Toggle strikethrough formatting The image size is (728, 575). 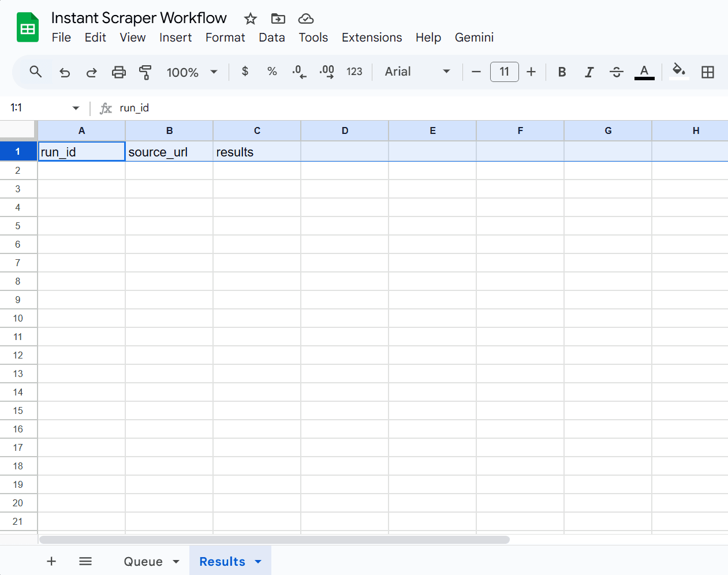pos(617,72)
